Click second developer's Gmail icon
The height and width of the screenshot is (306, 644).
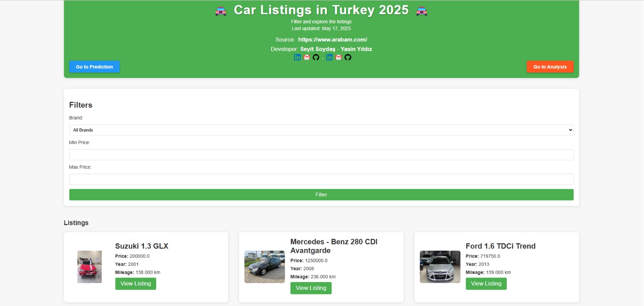pos(339,57)
